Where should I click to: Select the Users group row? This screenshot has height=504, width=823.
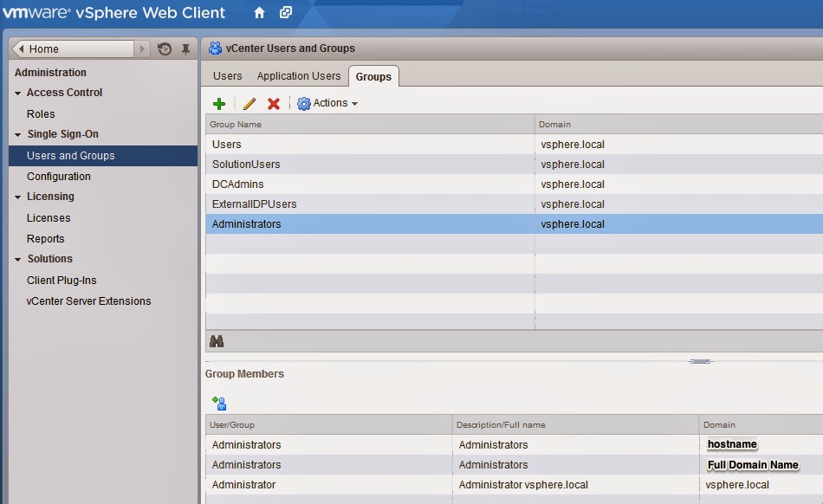[515, 145]
